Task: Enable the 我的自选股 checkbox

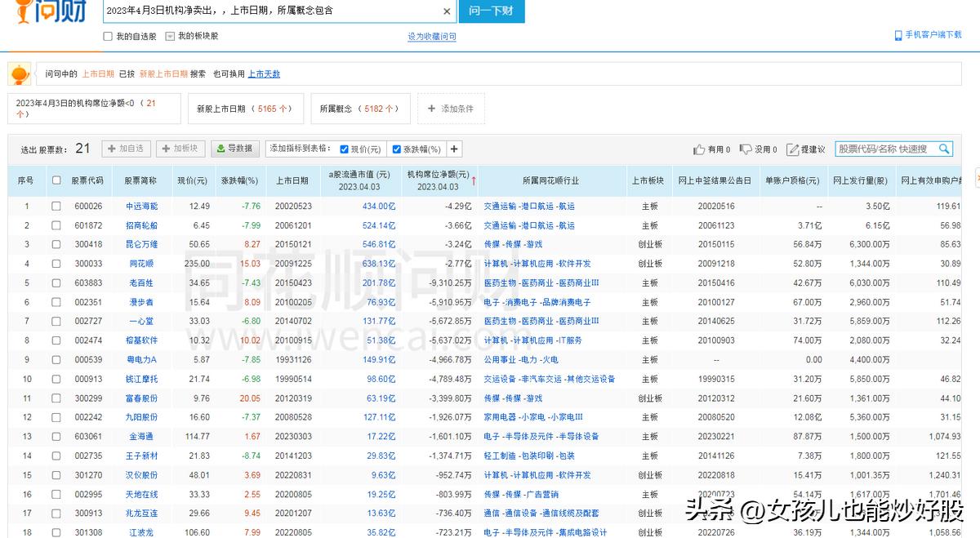Action: pyautogui.click(x=107, y=36)
